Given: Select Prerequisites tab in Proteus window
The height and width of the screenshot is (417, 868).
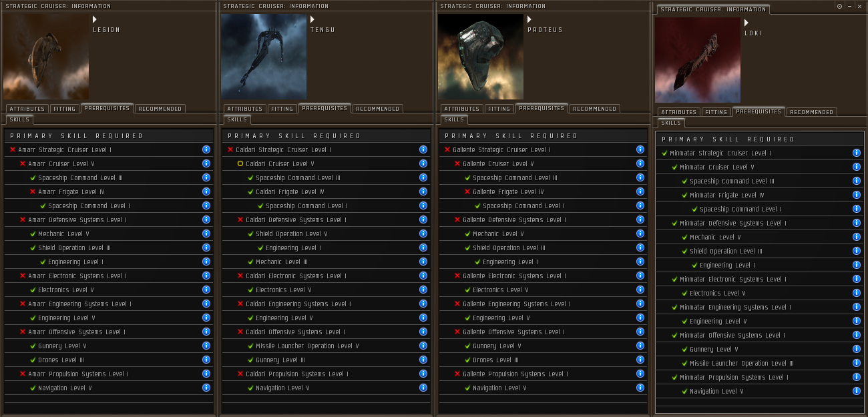Looking at the screenshot, I should 541,108.
